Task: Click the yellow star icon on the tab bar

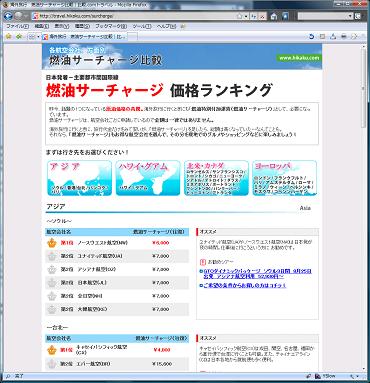Action: (x=9, y=37)
